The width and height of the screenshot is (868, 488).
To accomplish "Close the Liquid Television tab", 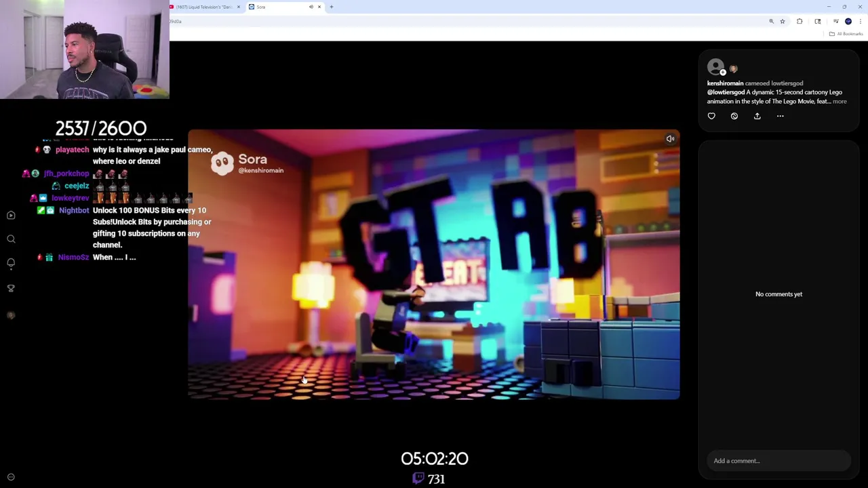I will 238,7.
